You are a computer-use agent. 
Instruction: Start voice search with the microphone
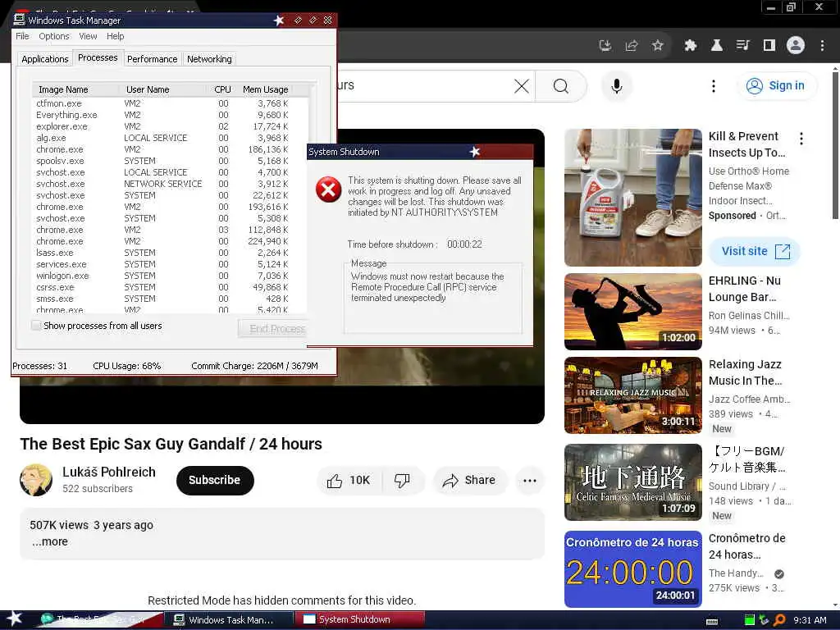point(617,86)
